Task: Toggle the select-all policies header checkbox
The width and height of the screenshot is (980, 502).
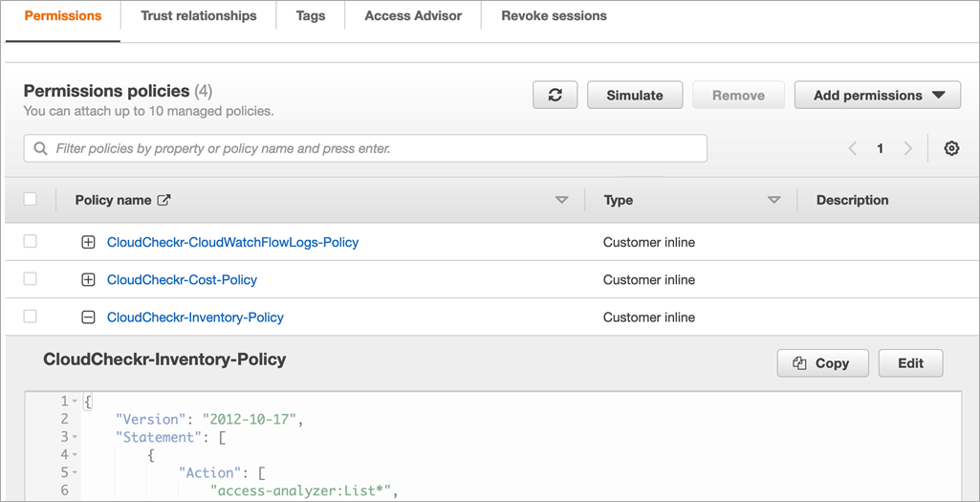Action: (x=31, y=199)
